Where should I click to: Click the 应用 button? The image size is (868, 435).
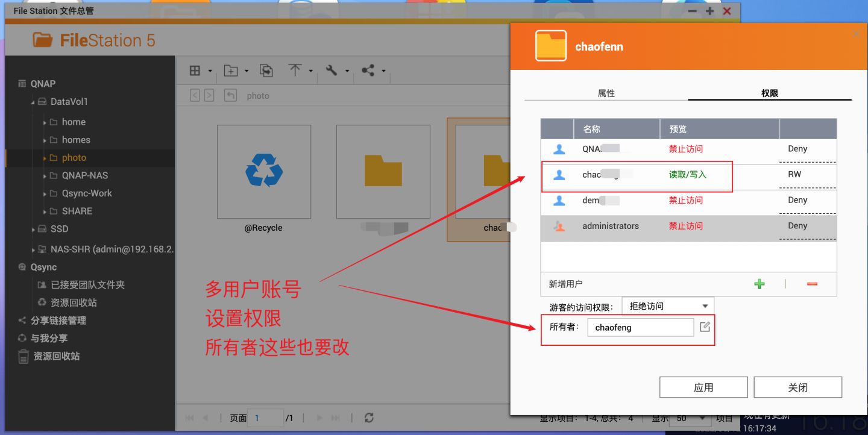tap(703, 387)
